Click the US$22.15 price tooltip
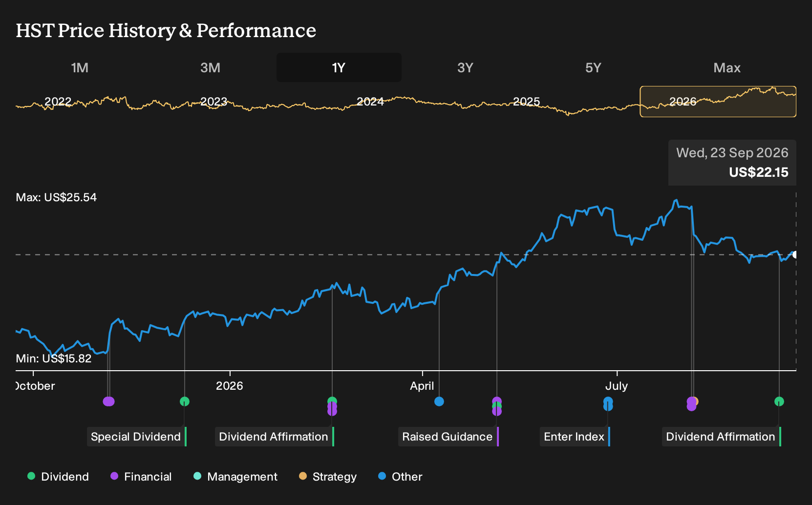812x505 pixels. click(x=732, y=163)
